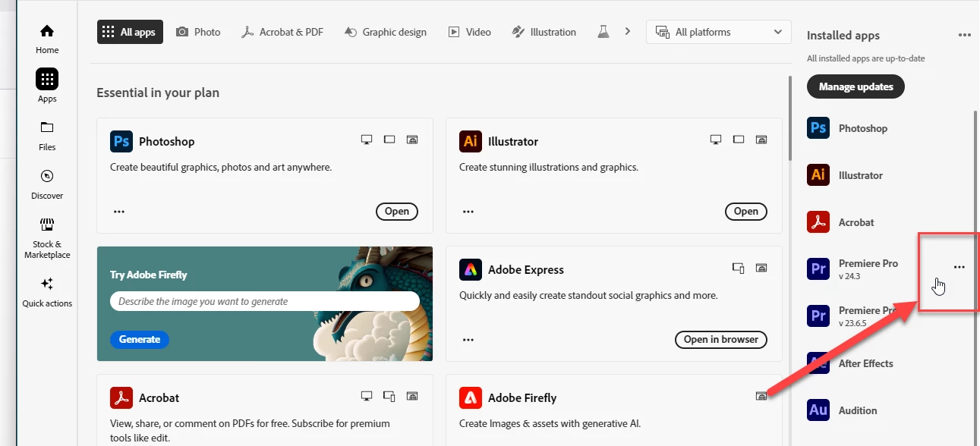Click the Try Adobe Firefly heading
Image resolution: width=980 pixels, height=446 pixels.
(x=148, y=275)
